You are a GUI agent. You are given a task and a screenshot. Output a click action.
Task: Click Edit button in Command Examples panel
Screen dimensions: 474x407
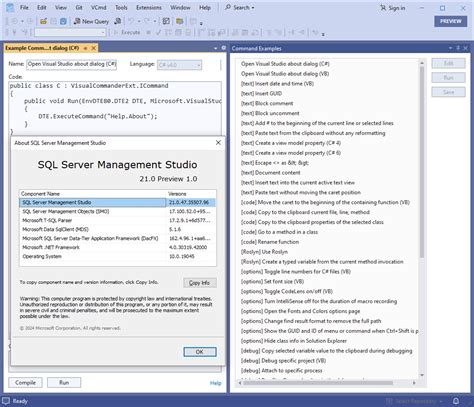[x=448, y=63]
